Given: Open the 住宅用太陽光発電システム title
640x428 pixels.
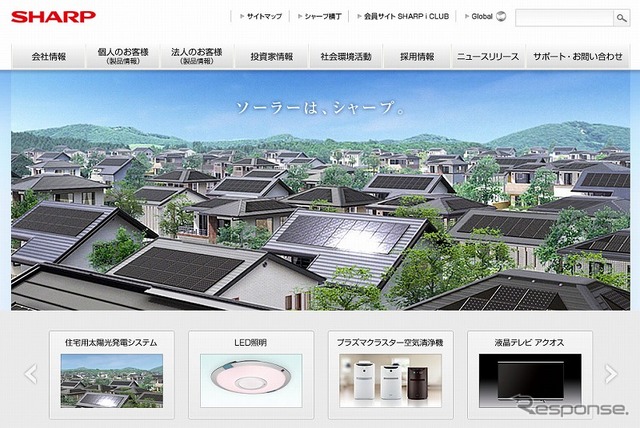Looking at the screenshot, I should (x=111, y=343).
